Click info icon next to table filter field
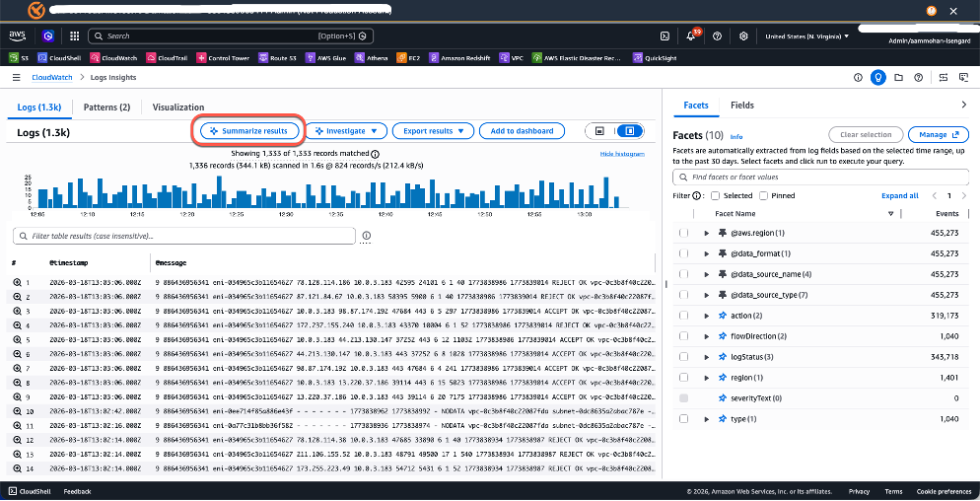980x501 pixels. tap(366, 236)
